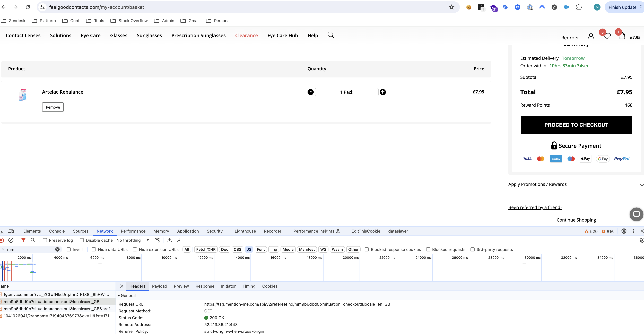Export HAR file with download icon
This screenshot has width=644, height=334.
coord(179,240)
